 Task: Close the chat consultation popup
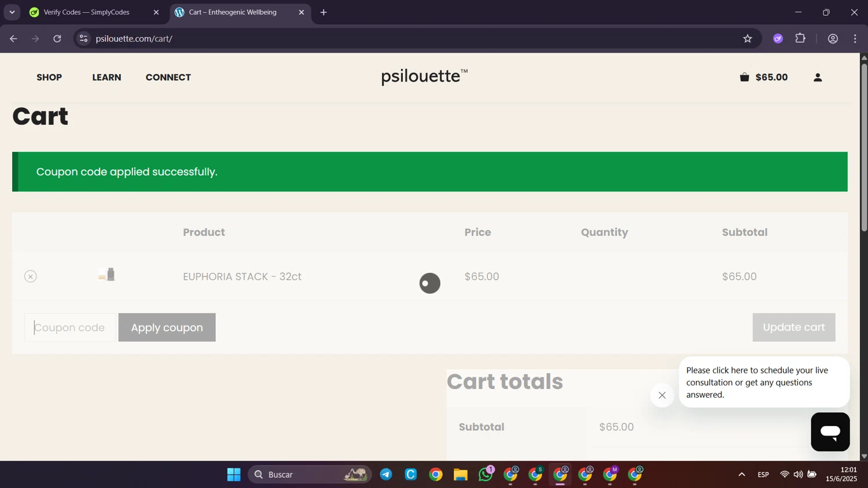click(662, 395)
